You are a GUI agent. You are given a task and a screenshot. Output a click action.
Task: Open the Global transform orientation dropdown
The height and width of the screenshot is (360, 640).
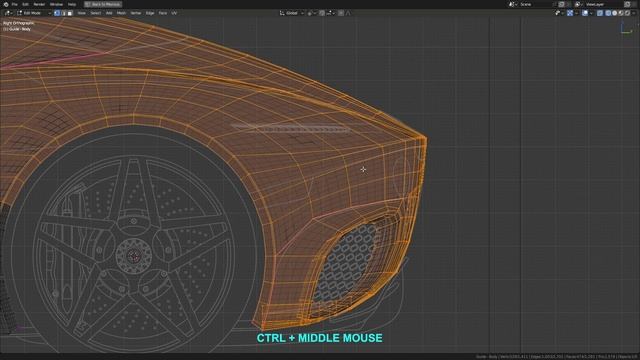coord(292,13)
